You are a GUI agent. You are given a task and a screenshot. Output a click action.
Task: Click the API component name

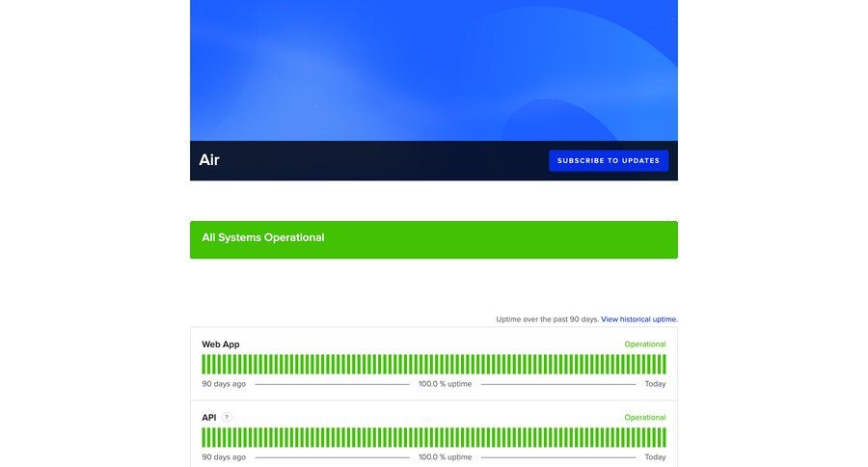tap(209, 418)
